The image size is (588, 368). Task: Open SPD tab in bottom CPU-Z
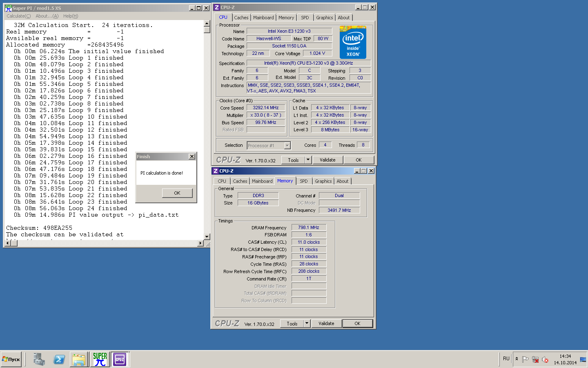[304, 181]
